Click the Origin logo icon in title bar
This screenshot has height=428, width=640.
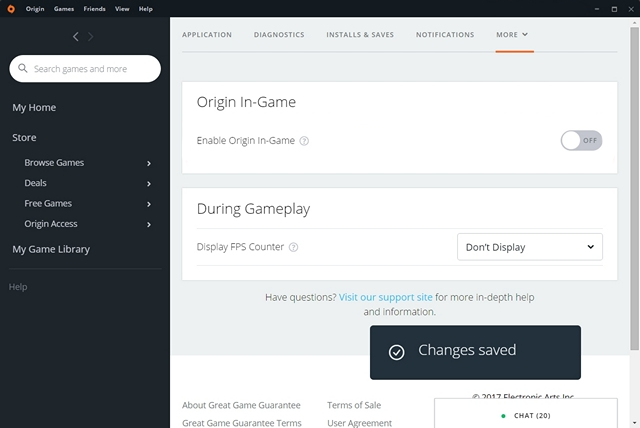click(11, 9)
